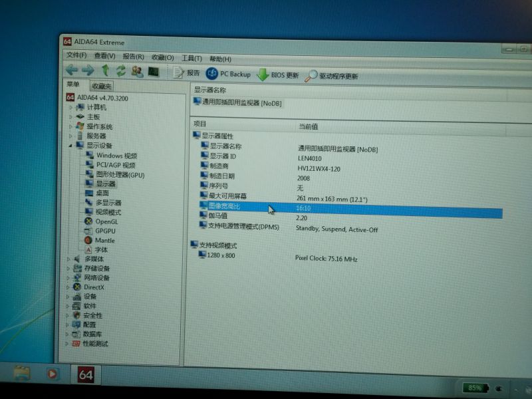Expand the 计算机 tree node
This screenshot has width=532, height=399.
point(70,107)
